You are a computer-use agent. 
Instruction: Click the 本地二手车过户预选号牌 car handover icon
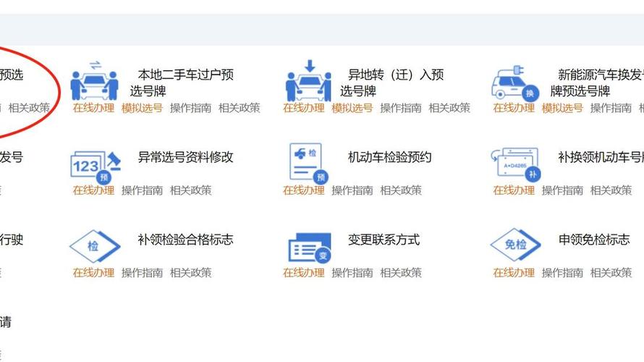point(95,80)
